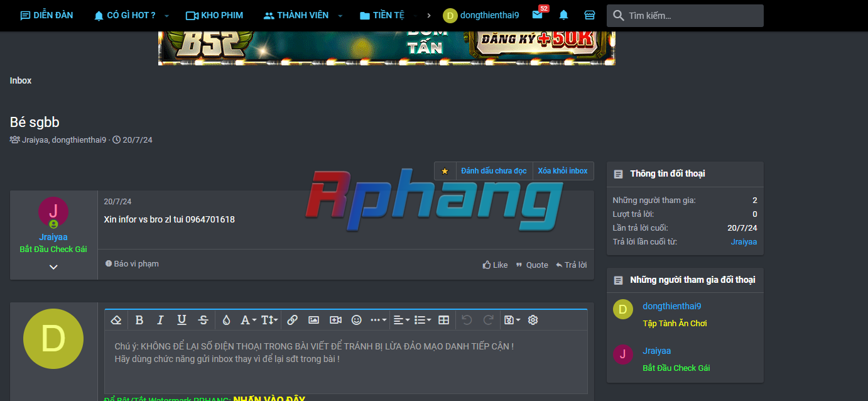Viewport: 868px width, 401px height.
Task: Show more navigation items with right chevron
Action: click(429, 15)
